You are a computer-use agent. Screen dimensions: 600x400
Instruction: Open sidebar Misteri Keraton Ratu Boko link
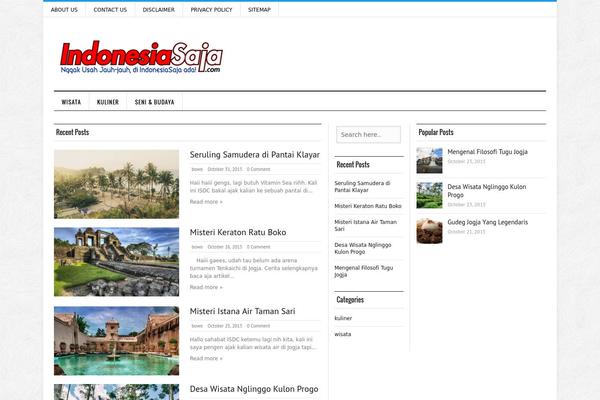pos(368,206)
